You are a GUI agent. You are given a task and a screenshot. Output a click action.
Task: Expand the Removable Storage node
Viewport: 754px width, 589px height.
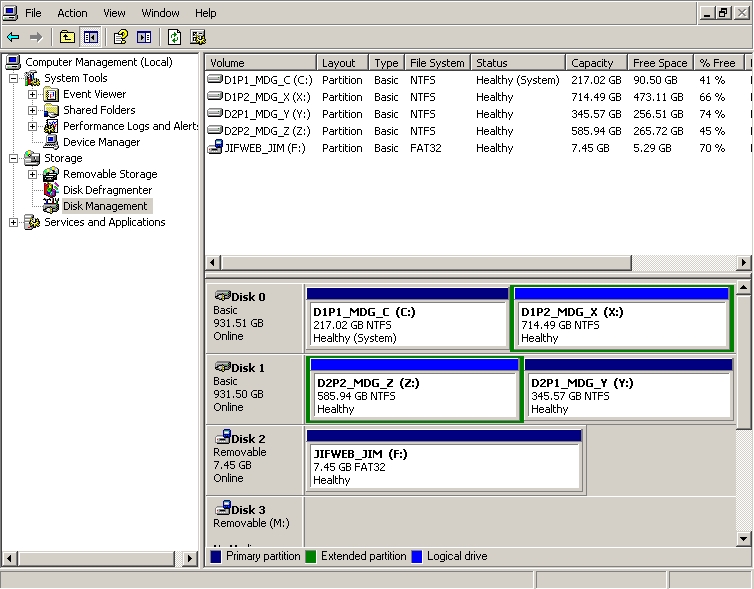pos(33,174)
